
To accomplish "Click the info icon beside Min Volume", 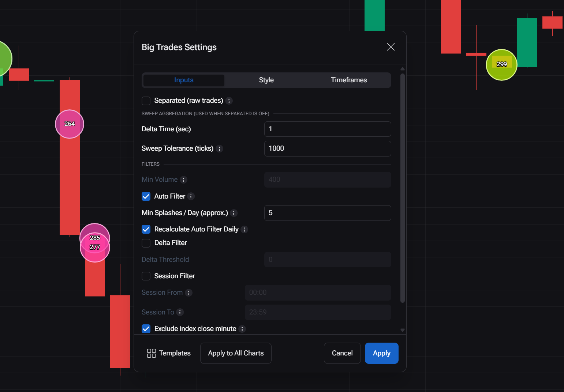I will [184, 180].
